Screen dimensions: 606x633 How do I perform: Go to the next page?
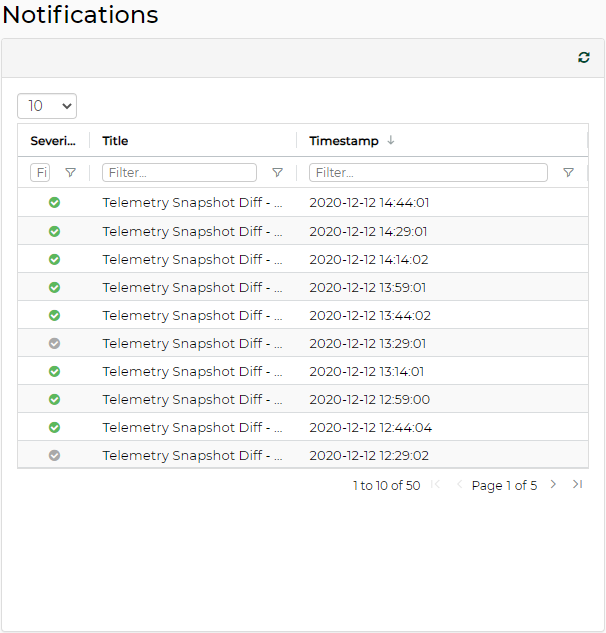(553, 485)
